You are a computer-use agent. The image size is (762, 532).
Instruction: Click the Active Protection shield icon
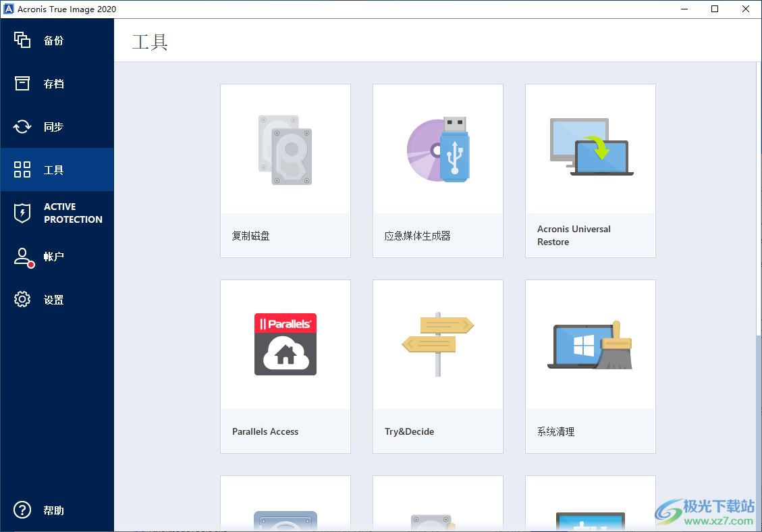click(22, 213)
